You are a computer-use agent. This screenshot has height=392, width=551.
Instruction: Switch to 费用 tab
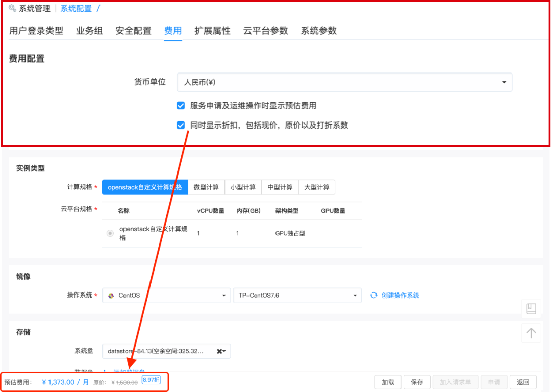173,31
